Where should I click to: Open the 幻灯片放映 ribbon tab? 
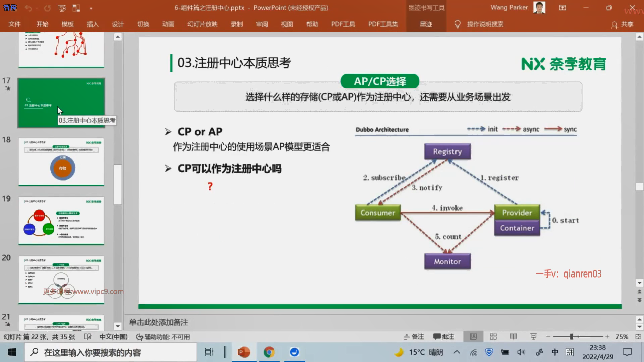[202, 24]
